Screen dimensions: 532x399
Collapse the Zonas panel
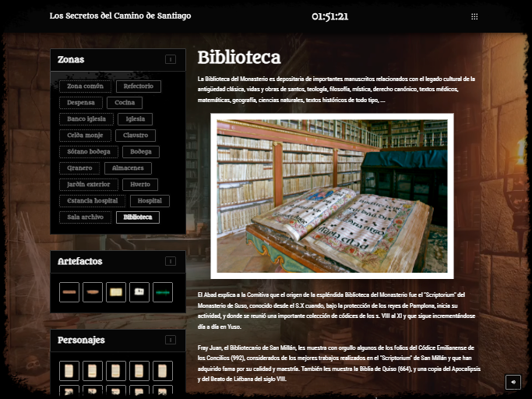click(x=170, y=59)
